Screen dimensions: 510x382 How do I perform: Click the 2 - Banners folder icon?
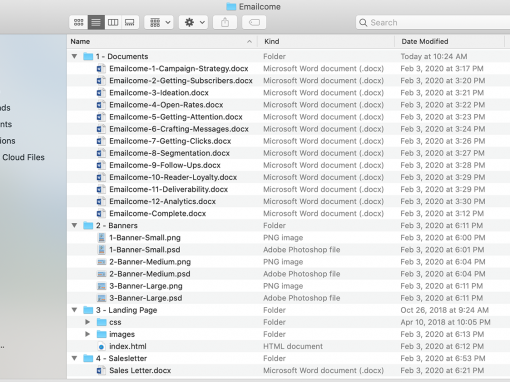tap(88, 226)
